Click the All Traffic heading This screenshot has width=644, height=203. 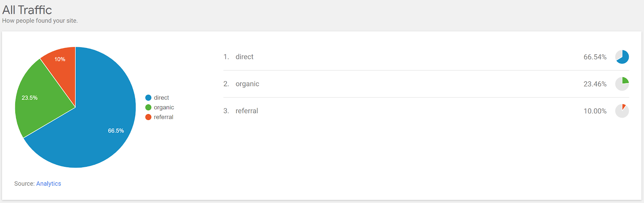point(27,10)
